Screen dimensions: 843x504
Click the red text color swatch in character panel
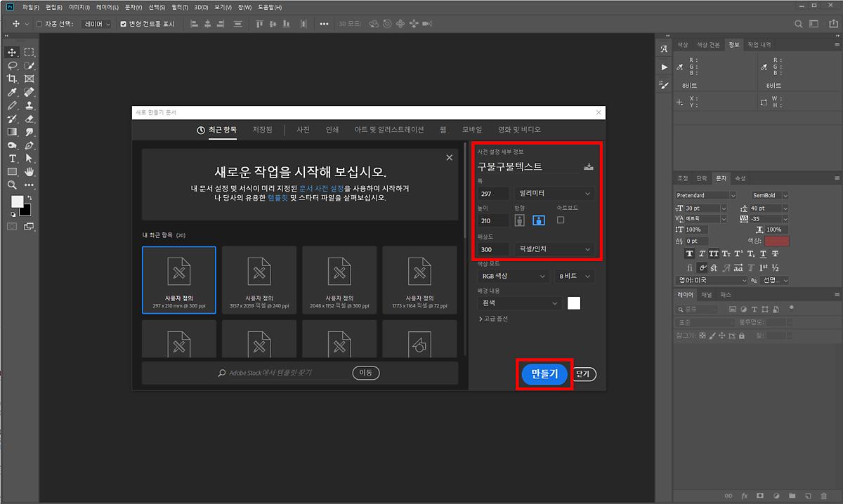[776, 241]
